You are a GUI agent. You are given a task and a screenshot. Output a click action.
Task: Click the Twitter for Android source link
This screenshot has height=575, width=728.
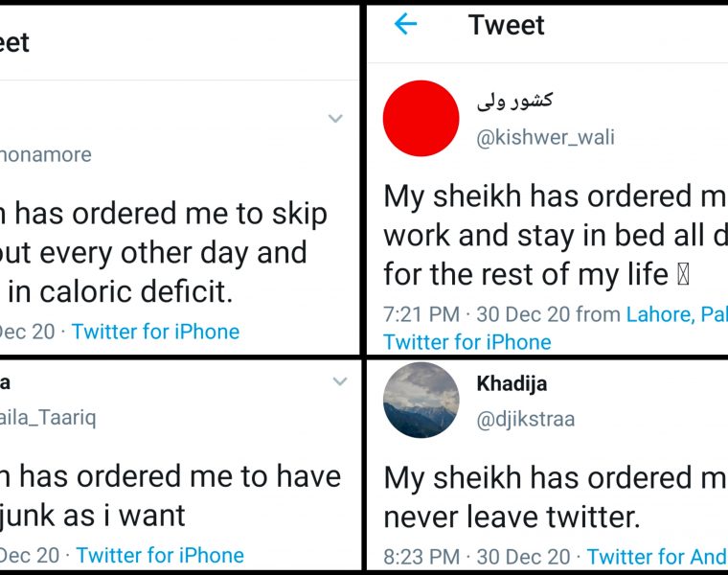(657, 556)
